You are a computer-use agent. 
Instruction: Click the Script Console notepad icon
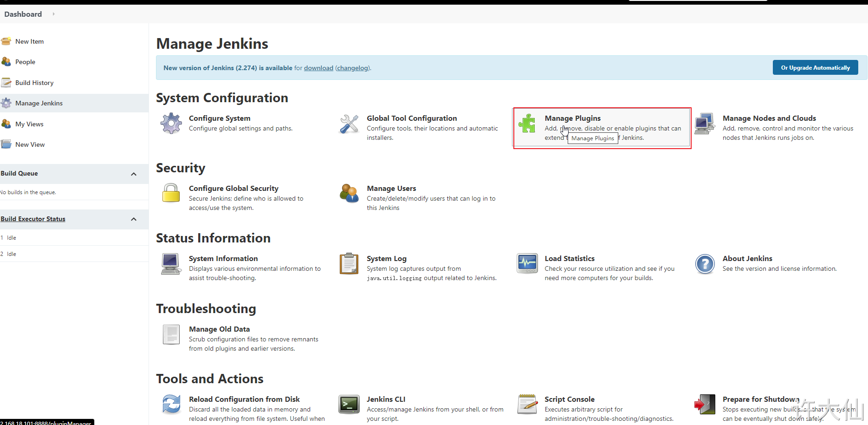pyautogui.click(x=527, y=404)
